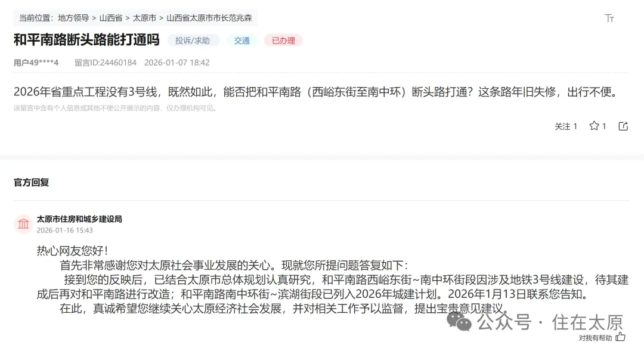This screenshot has height=348, width=644.
Task: Click the star favorite icon
Action: click(x=594, y=126)
